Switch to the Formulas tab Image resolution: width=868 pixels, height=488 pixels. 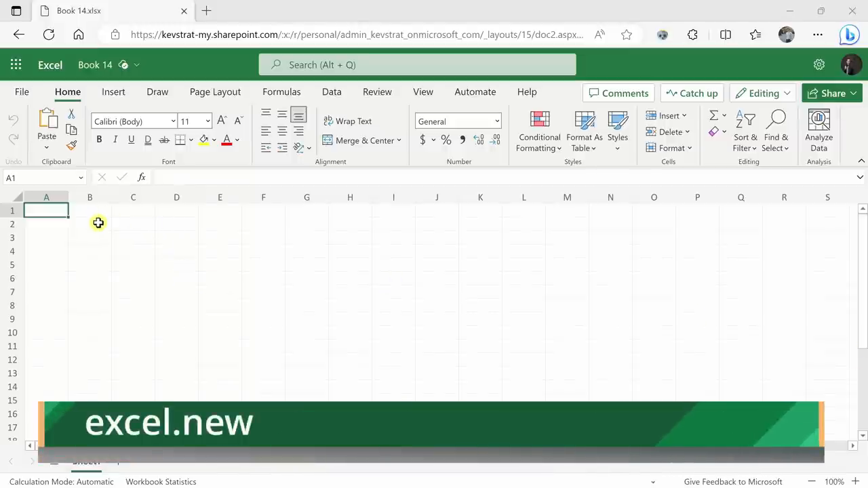click(281, 91)
